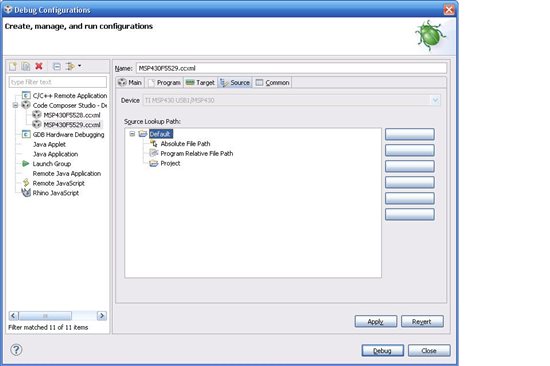Delete selected configuration with red X
Viewport: 550px width, 366px height.
point(39,66)
